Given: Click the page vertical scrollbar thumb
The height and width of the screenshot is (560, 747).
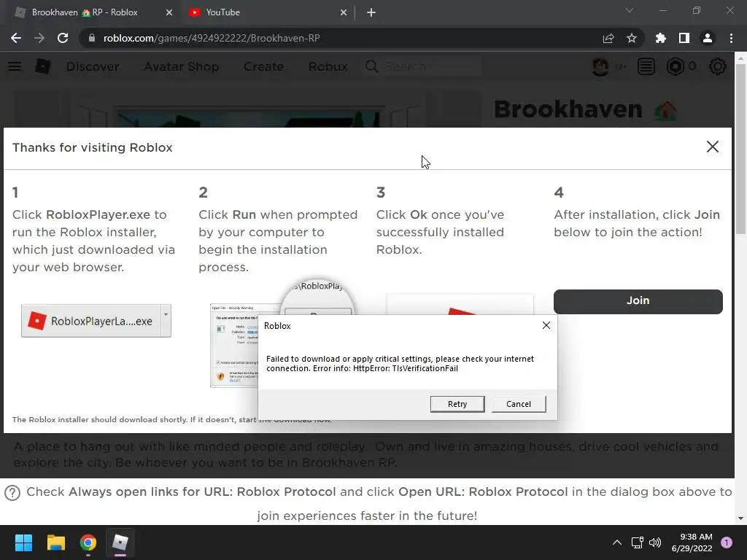Looking at the screenshot, I should (740, 149).
